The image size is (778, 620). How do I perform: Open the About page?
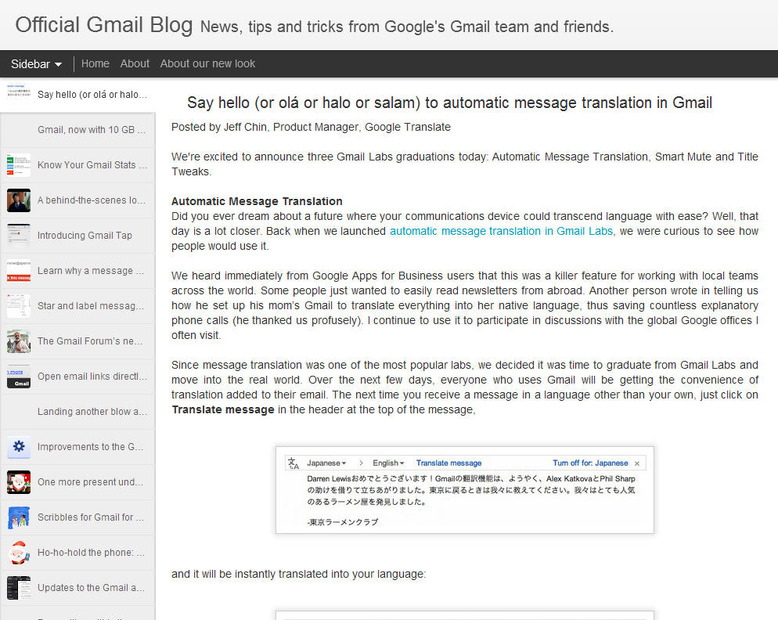point(134,63)
